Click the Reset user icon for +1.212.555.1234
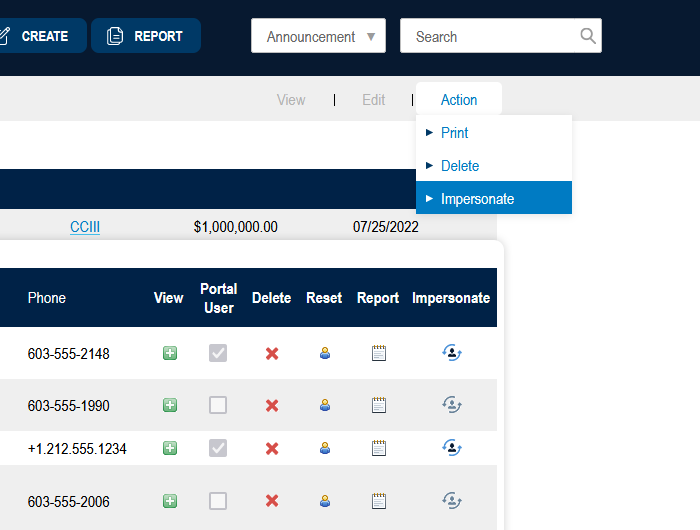 coord(324,448)
